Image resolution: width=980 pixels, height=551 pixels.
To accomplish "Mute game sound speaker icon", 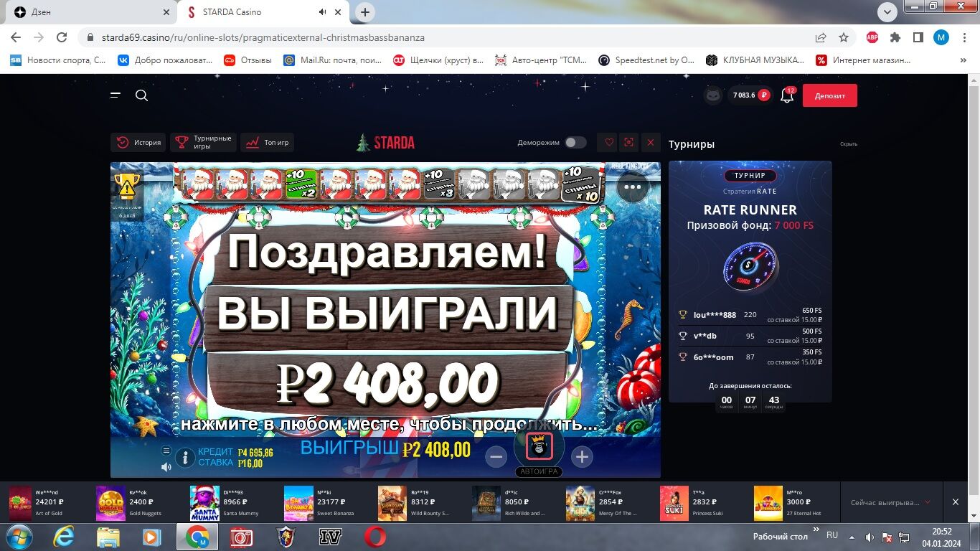I will [166, 467].
